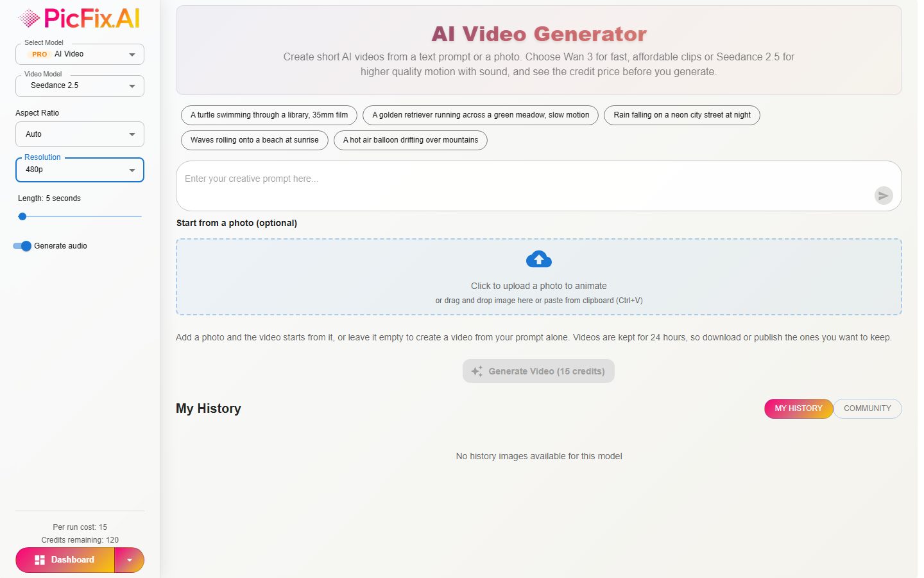Screen dimensions: 924x578
Task: Open the Video Model Seedance 2.5 dropdown
Action: click(80, 85)
